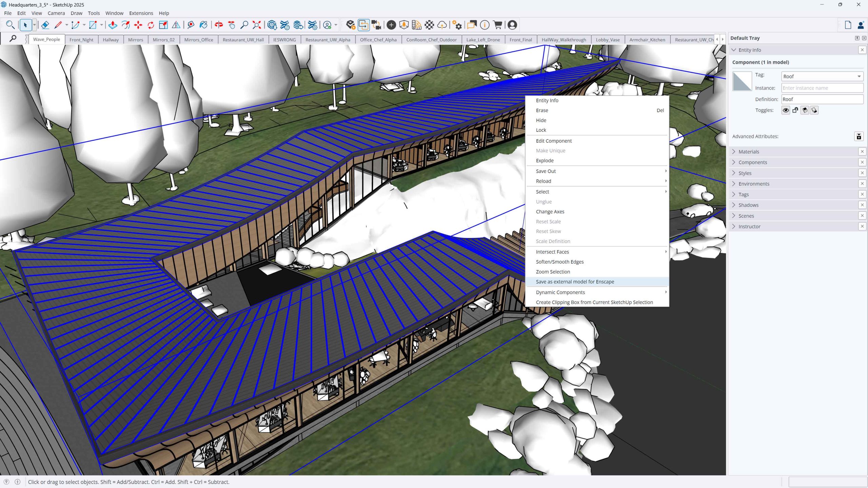Activate the Push/Pull tool
The image size is (868, 488).
[113, 25]
